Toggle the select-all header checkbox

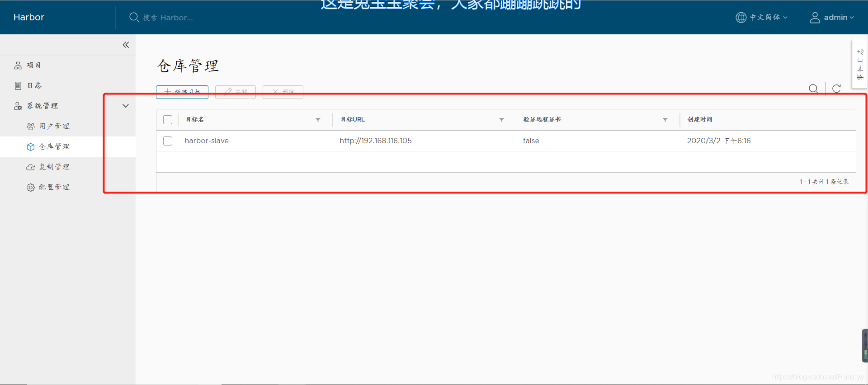pos(168,120)
